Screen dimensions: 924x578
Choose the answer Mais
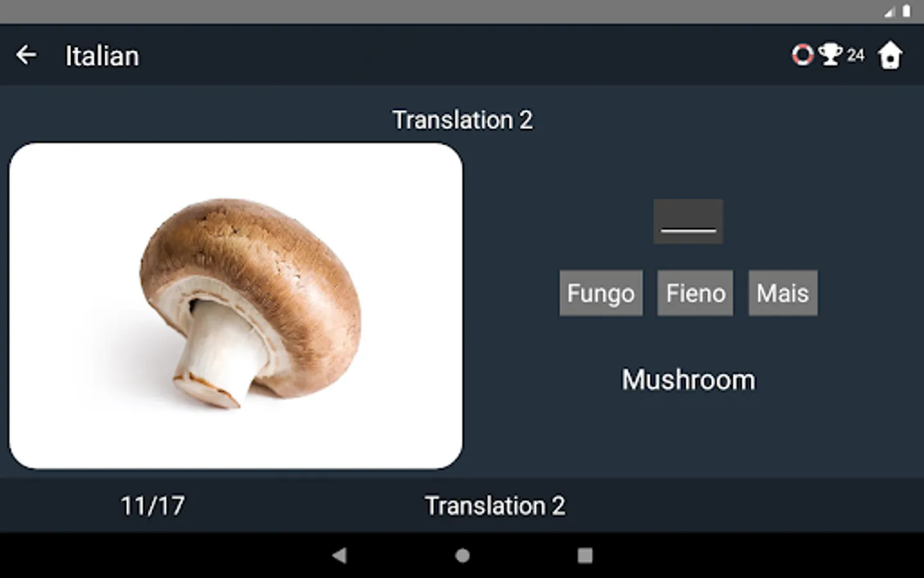pyautogui.click(x=783, y=293)
